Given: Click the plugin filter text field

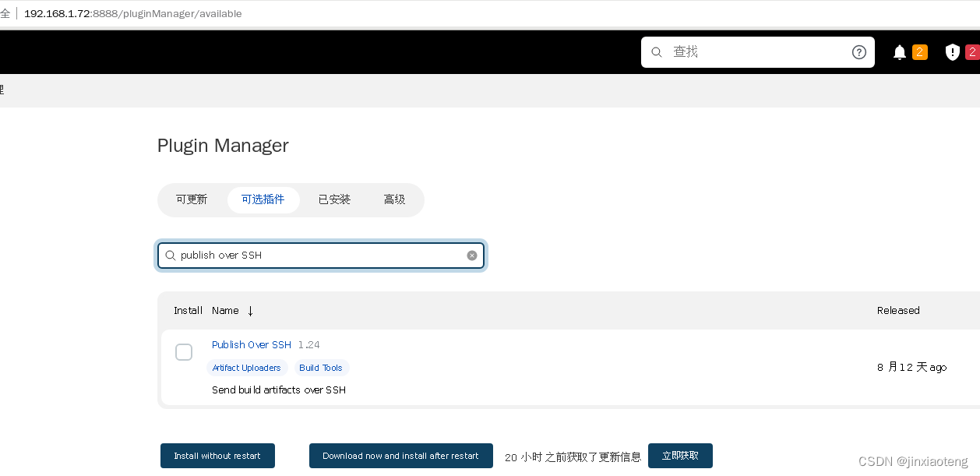Looking at the screenshot, I should point(321,256).
